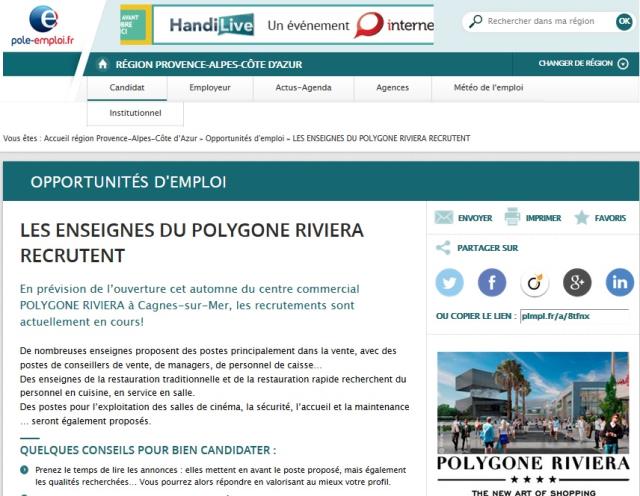Click the Envoyer label

475,218
